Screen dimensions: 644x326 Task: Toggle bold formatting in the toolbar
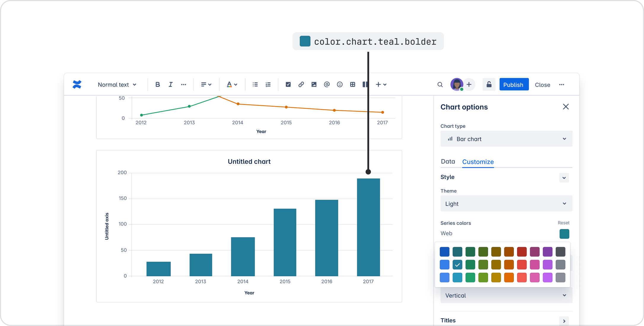pyautogui.click(x=157, y=84)
